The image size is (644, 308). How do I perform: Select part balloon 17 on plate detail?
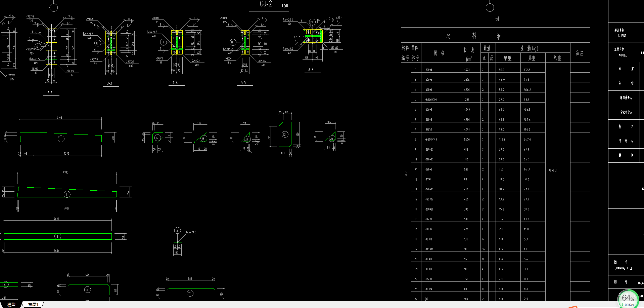[x=190, y=293]
